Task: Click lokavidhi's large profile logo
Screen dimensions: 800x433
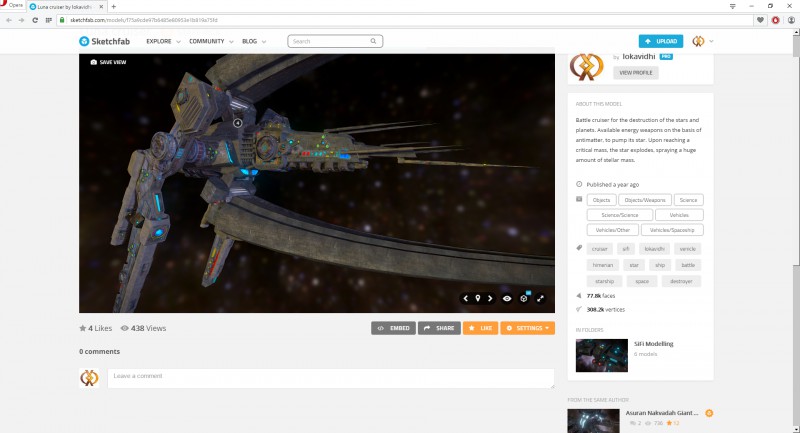Action: [586, 67]
